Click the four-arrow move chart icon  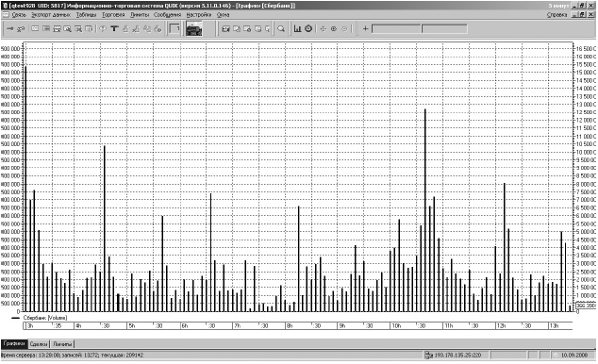(323, 29)
